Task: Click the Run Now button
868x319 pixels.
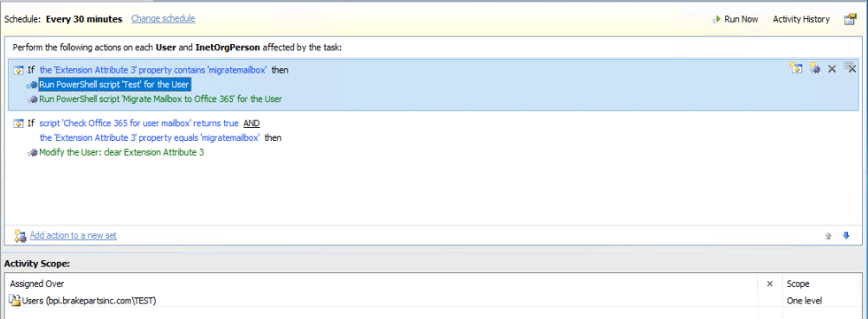Action: pos(736,19)
